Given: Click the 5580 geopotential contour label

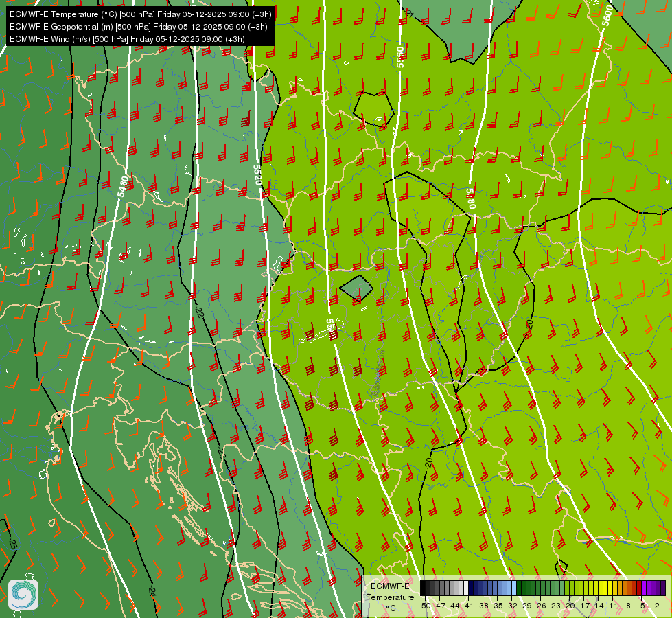Looking at the screenshot, I should tap(471, 198).
